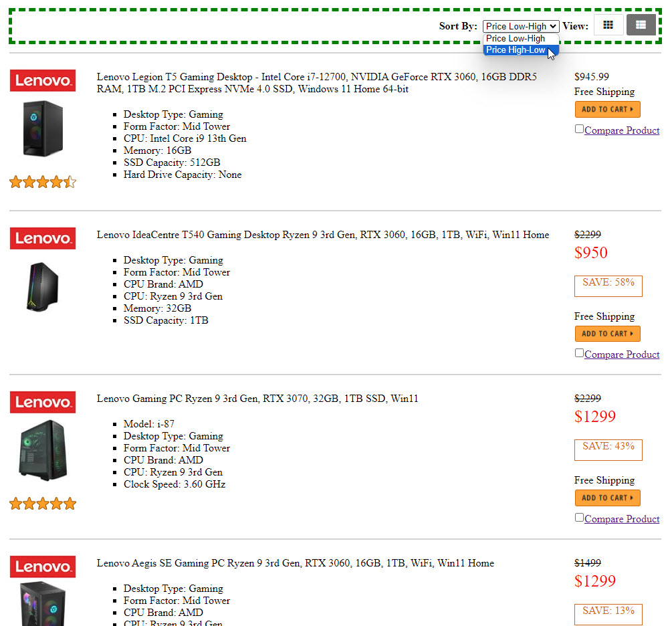Switch to list view icon

[641, 25]
